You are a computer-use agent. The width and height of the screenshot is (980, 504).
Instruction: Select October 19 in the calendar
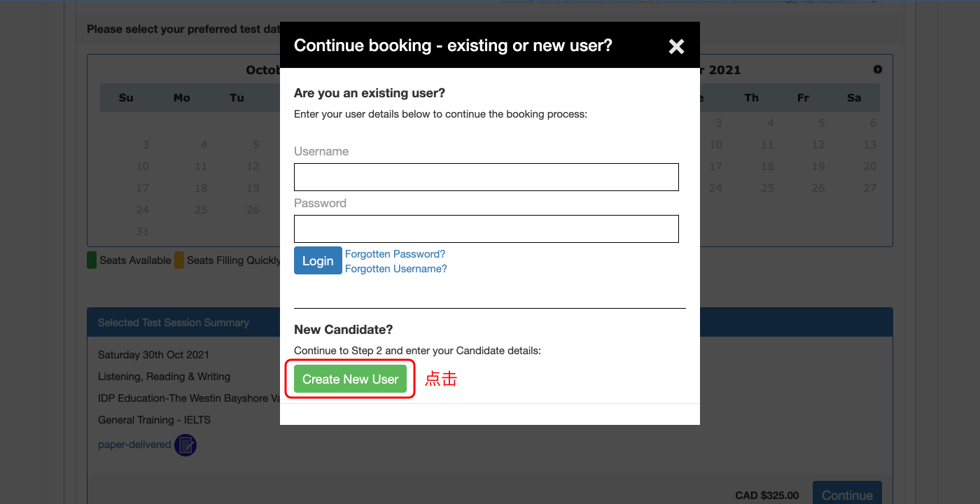[x=253, y=188]
